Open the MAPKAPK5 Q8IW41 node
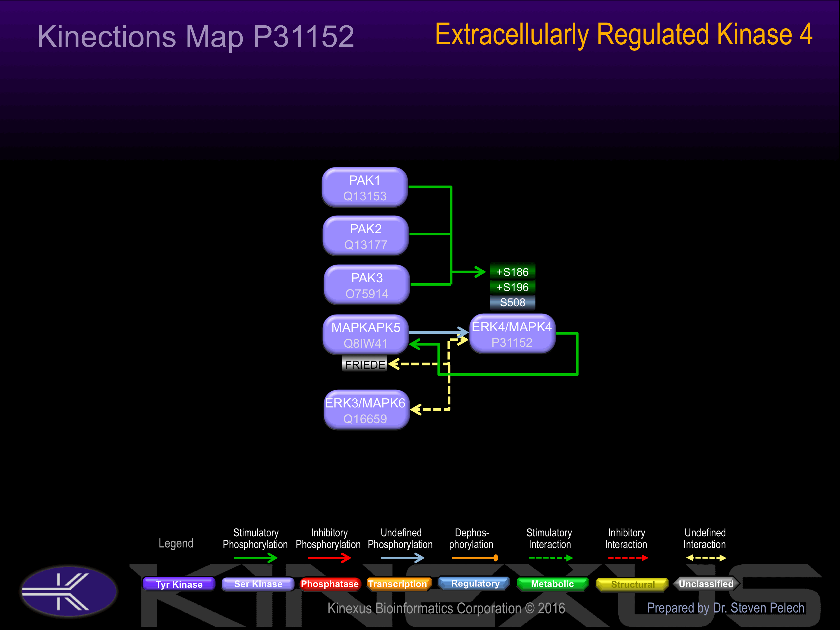 coord(365,335)
